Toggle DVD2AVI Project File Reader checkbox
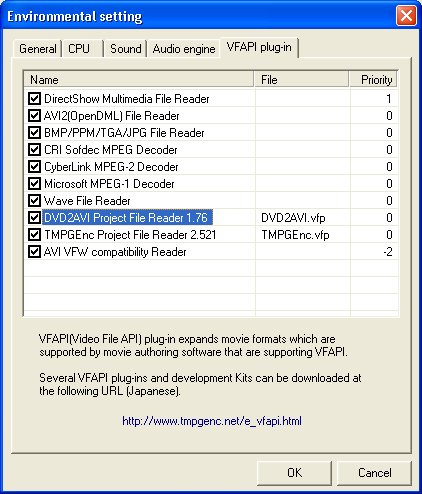This screenshot has width=422, height=494. (34, 218)
